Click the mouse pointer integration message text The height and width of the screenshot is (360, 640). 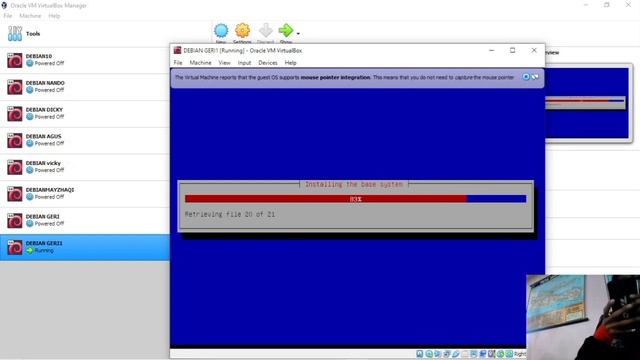[x=344, y=77]
